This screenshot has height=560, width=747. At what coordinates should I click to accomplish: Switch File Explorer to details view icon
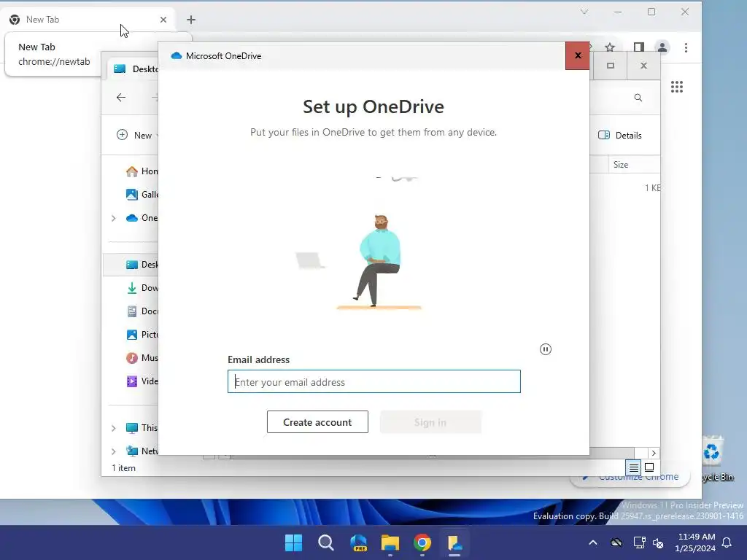point(633,467)
